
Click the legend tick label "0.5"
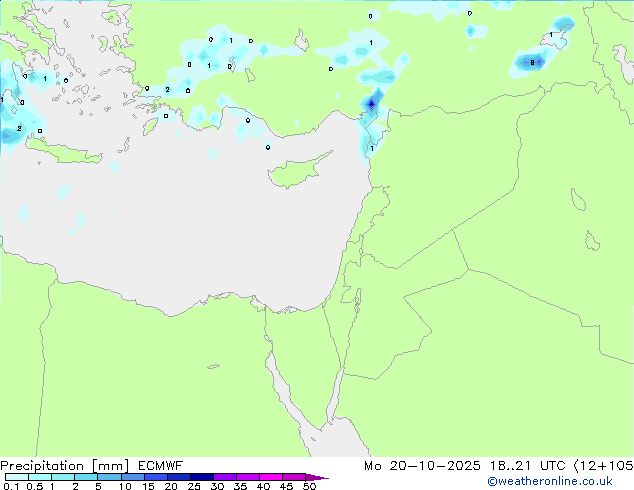pyautogui.click(x=34, y=486)
